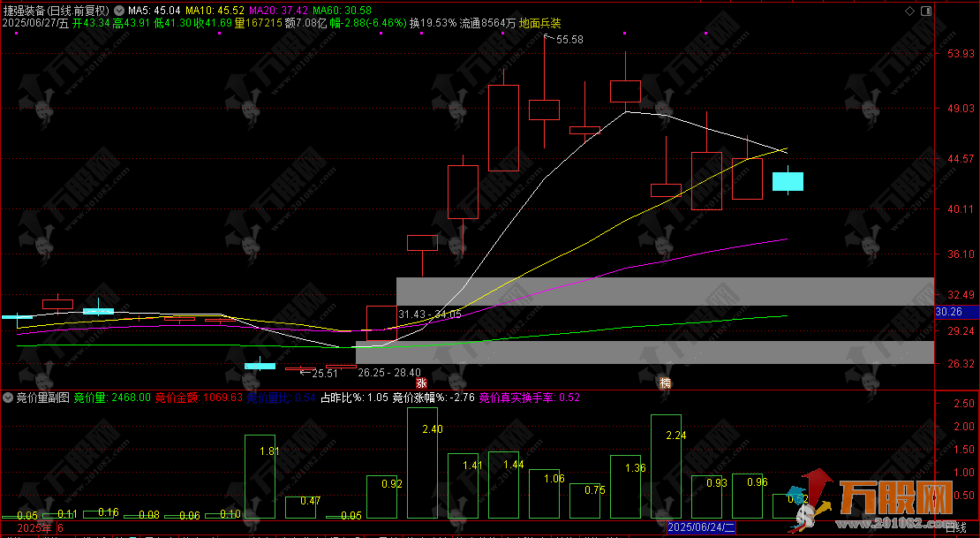980x538 pixels.
Task: Click the 竞价真实换手率: 0.52 value
Action: tap(530, 398)
